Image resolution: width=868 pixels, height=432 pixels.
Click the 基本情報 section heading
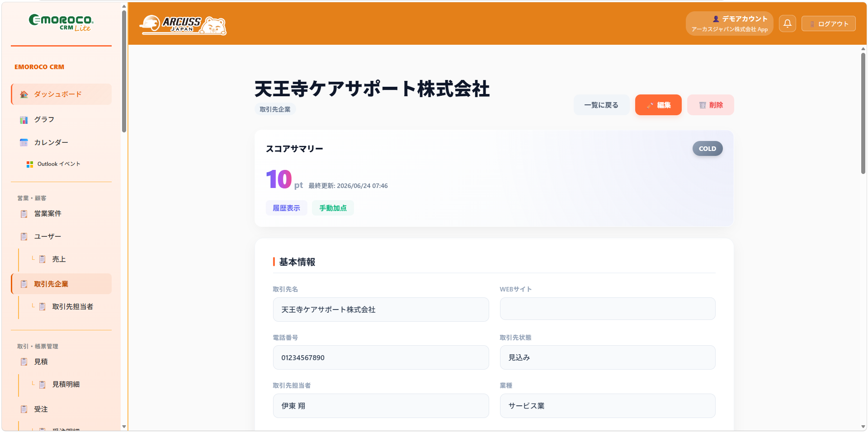point(297,262)
